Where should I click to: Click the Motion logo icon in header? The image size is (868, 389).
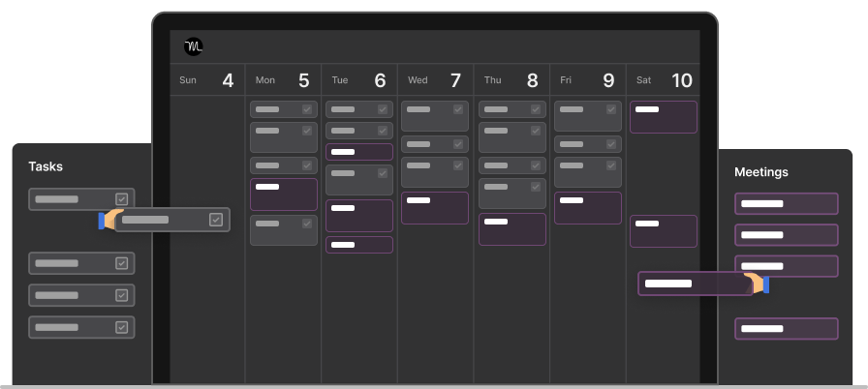[194, 46]
